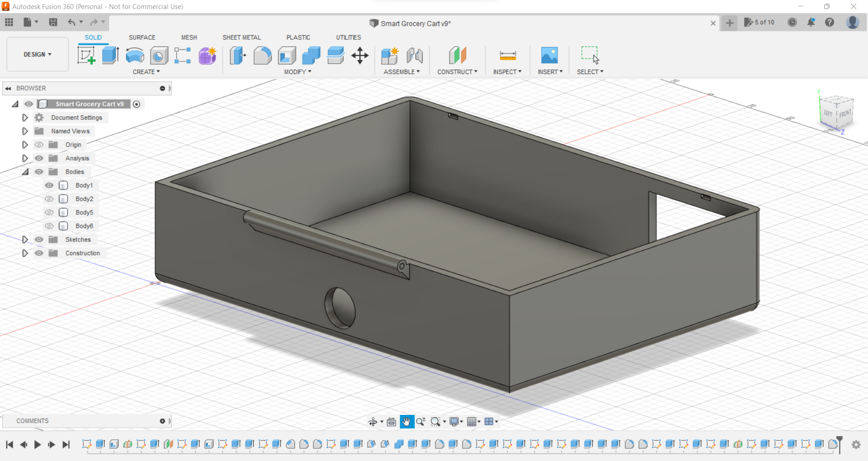Screen dimensions: 868x461
Task: Switch to the SHEET METAL tab
Action: [242, 38]
